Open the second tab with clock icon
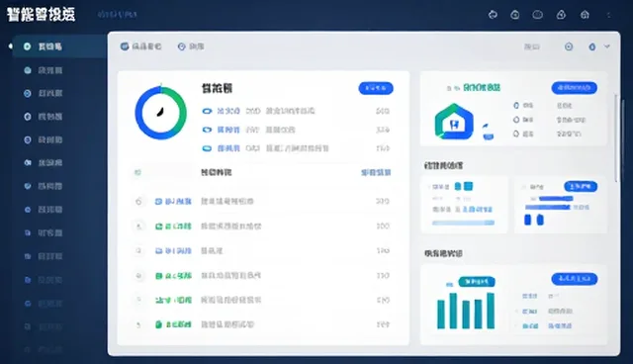The image size is (633, 364). 191,46
